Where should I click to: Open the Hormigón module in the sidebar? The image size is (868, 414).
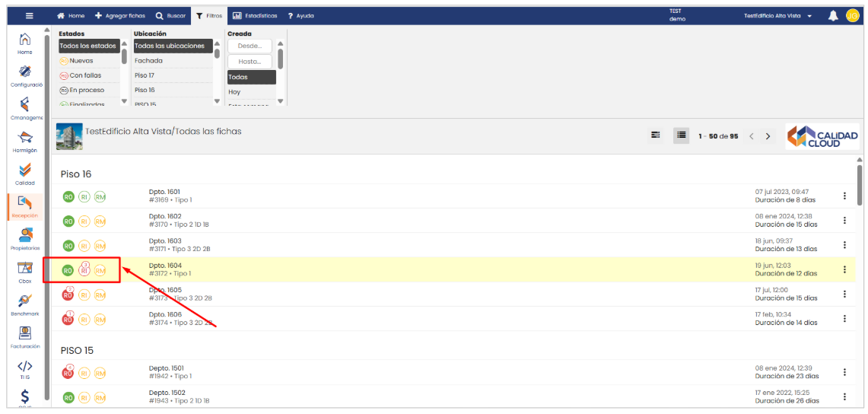tap(25, 140)
